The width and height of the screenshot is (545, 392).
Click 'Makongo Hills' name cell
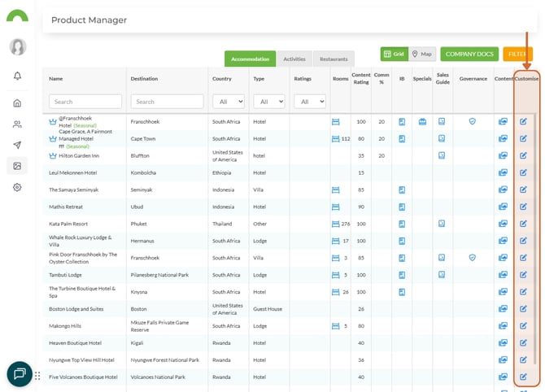[65, 326]
